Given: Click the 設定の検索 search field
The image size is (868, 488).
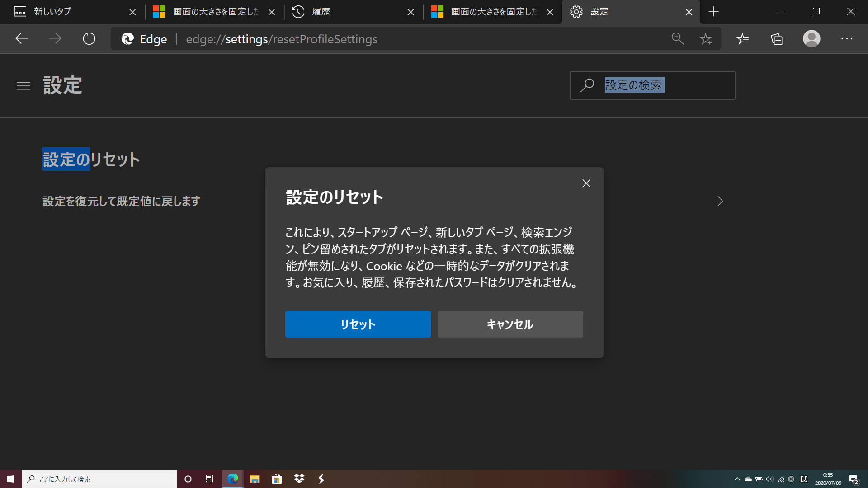Looking at the screenshot, I should [652, 85].
